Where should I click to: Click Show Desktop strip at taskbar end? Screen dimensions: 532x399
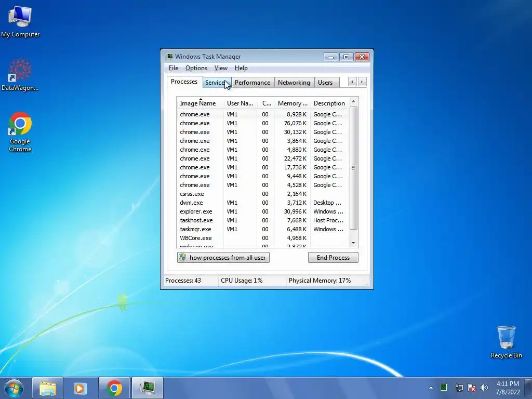[x=528, y=388]
